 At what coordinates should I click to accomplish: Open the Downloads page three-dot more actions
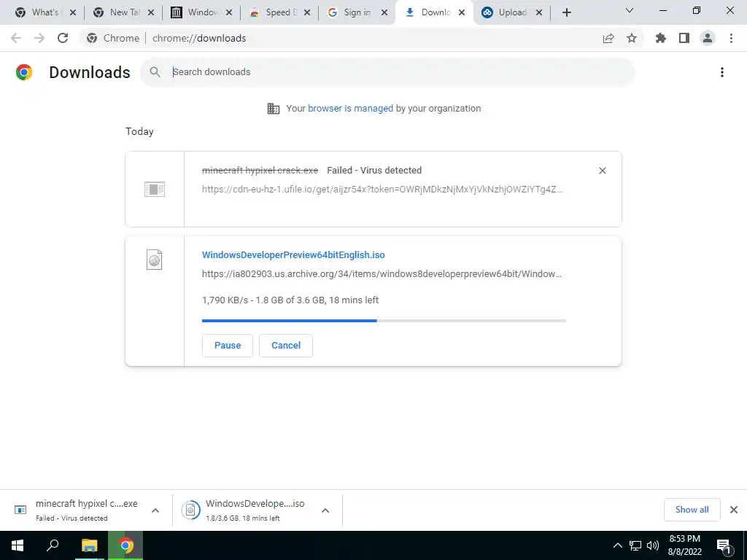tap(721, 72)
